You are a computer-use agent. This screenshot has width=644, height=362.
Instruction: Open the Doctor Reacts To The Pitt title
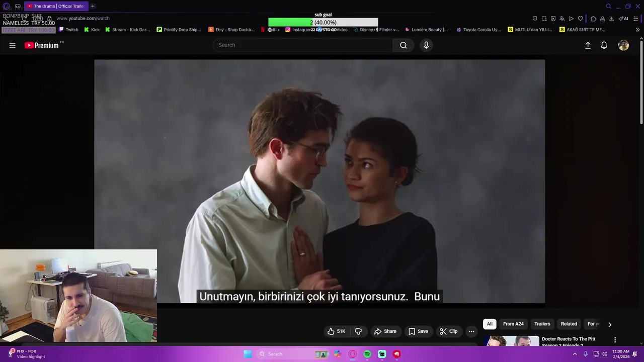click(569, 342)
